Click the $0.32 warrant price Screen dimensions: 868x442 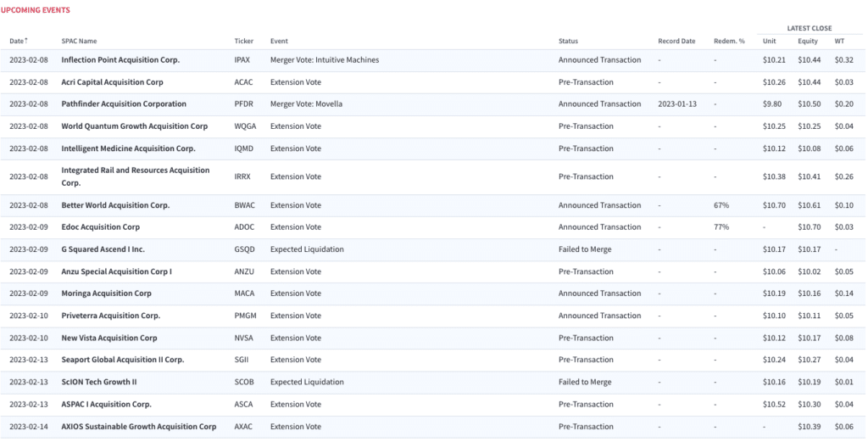(x=843, y=60)
